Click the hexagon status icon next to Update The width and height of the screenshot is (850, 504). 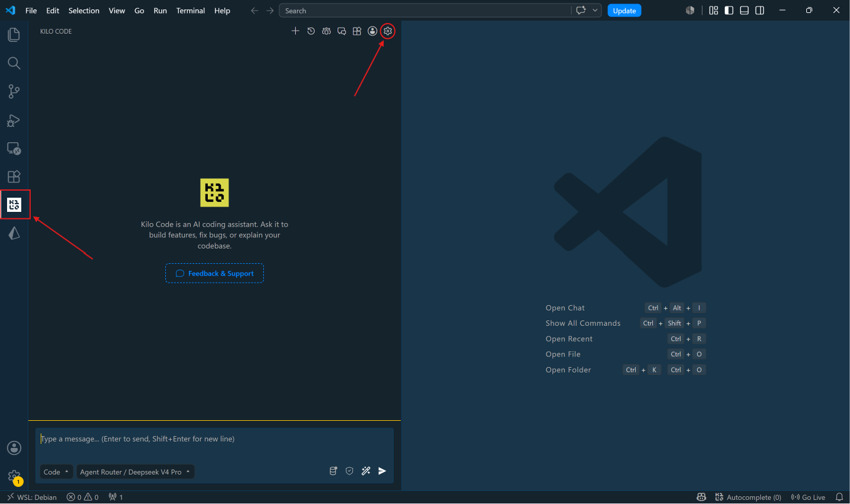coord(690,11)
